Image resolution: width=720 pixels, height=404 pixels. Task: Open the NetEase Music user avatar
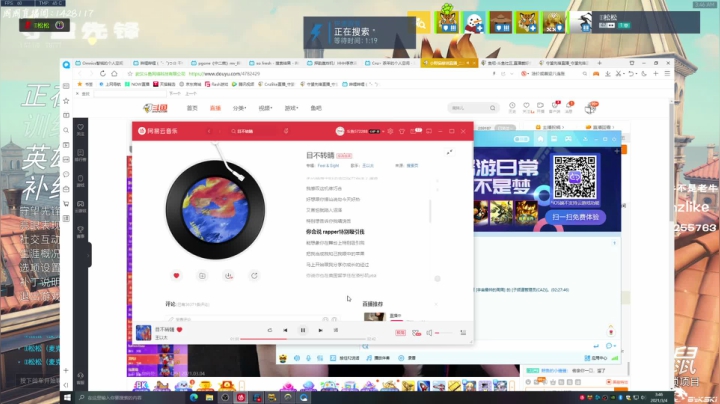coord(340,131)
